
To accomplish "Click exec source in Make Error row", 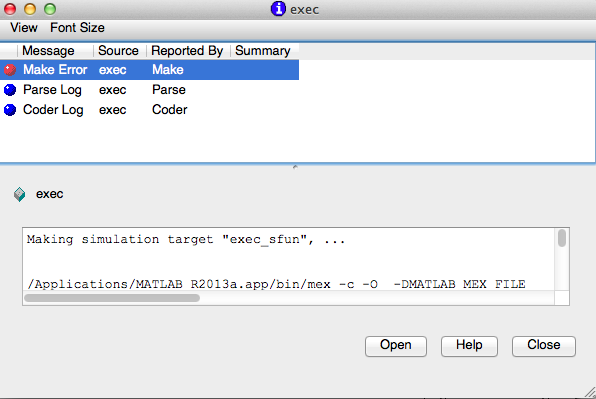I will pyautogui.click(x=113, y=70).
